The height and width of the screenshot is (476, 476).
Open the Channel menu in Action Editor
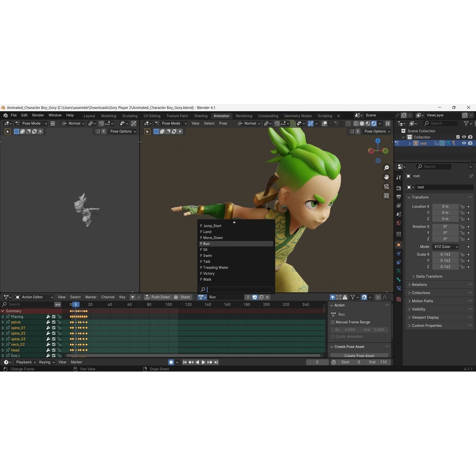(x=108, y=297)
